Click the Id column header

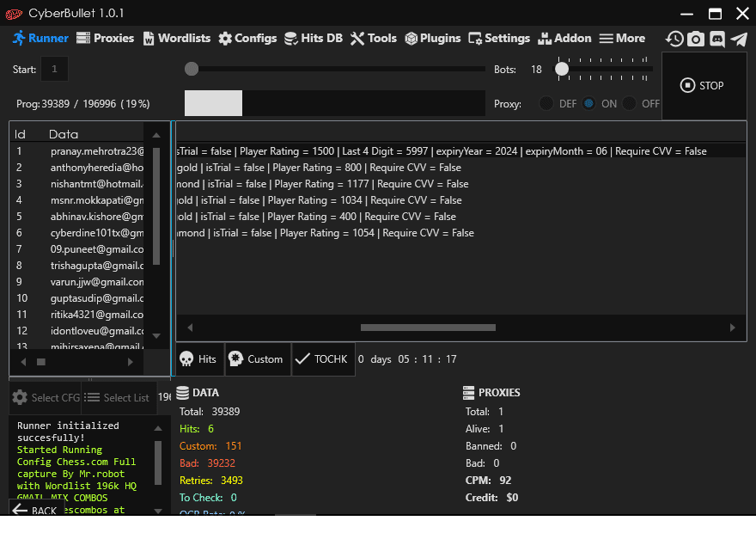pyautogui.click(x=20, y=134)
